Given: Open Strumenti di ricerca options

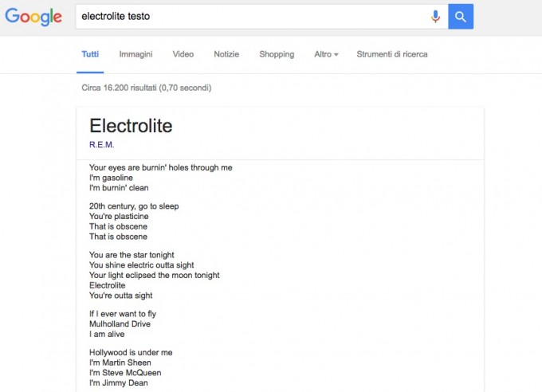Looking at the screenshot, I should point(392,54).
